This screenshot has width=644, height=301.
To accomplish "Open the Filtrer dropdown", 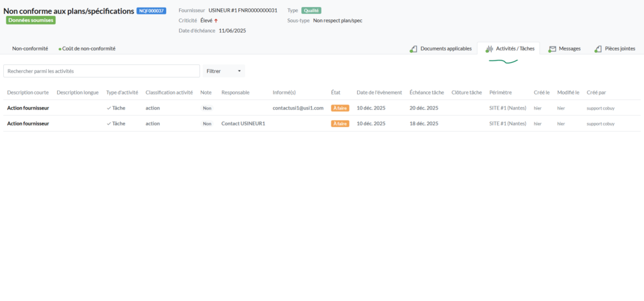I will (223, 71).
